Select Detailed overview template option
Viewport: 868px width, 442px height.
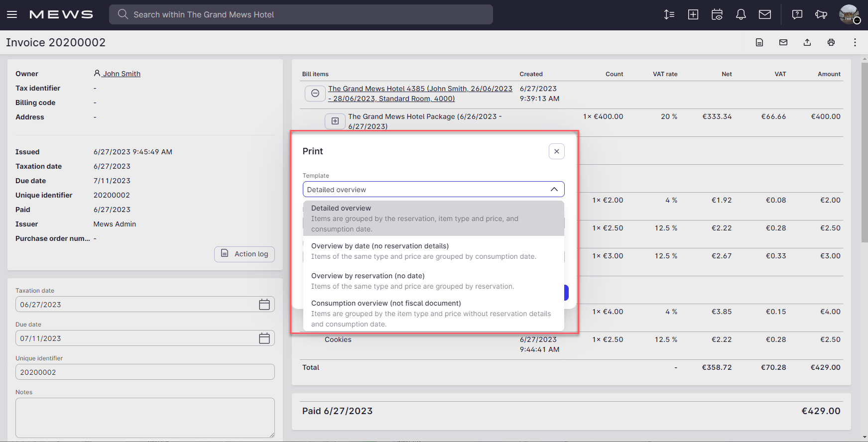(433, 218)
